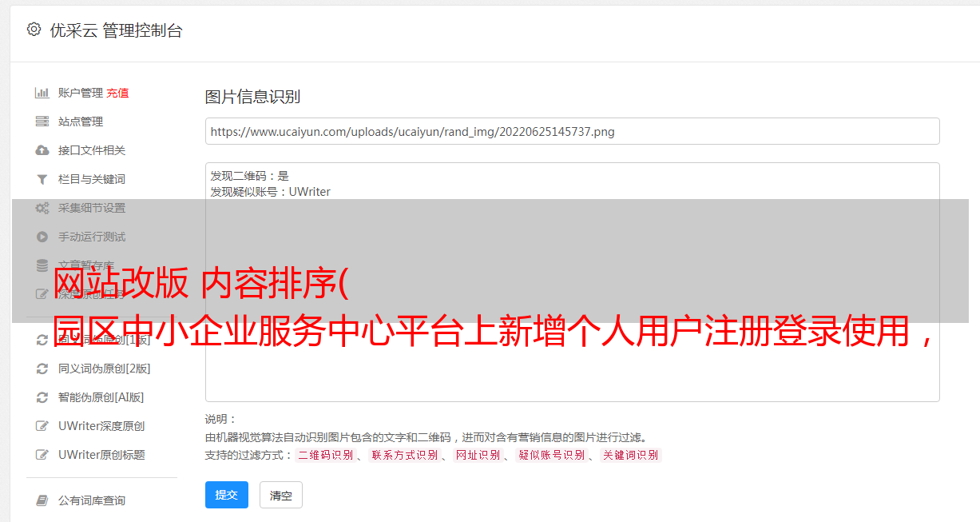980x522 pixels.
Task: Click the refresh icon for 智能伪原创[AI版]
Action: coord(42,397)
